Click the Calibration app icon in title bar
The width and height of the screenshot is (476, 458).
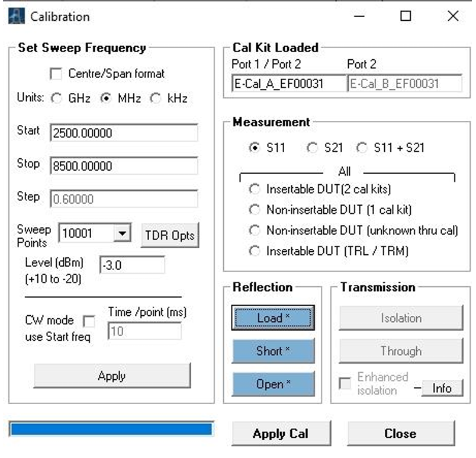pyautogui.click(x=16, y=16)
